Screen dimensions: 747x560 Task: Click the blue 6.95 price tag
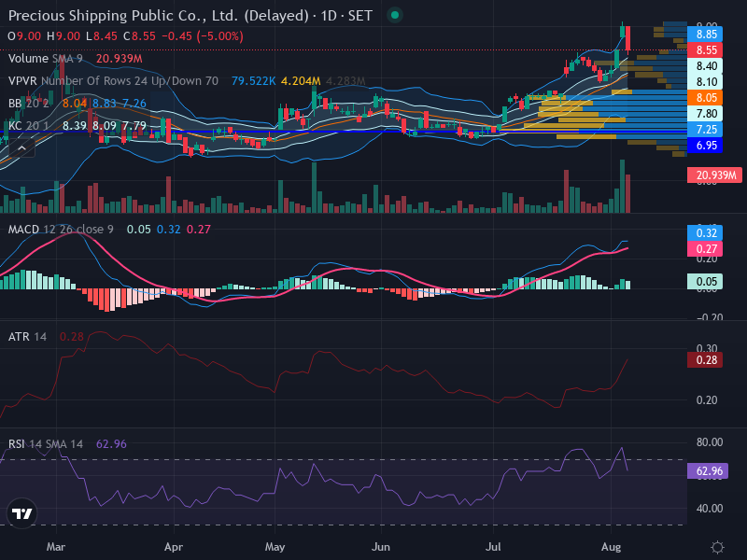click(706, 146)
